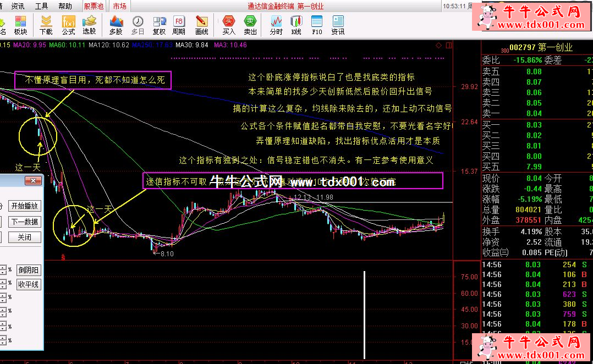This screenshot has height=364, width=593.
Task: Click the tick row with volume 623
Action: click(x=537, y=294)
